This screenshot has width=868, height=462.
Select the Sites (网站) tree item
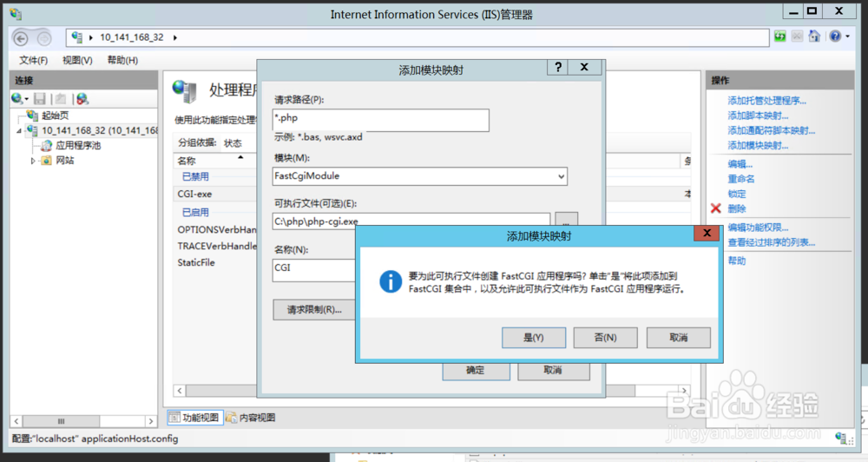coord(65,160)
